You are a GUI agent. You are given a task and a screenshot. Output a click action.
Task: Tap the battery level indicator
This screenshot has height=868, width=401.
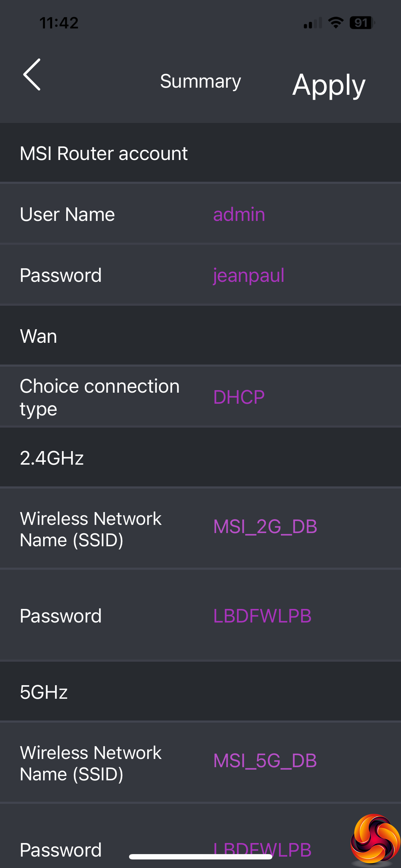pyautogui.click(x=362, y=23)
